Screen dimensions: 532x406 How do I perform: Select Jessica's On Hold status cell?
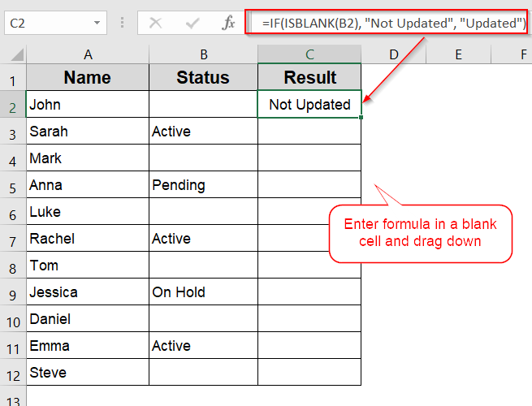(x=203, y=292)
